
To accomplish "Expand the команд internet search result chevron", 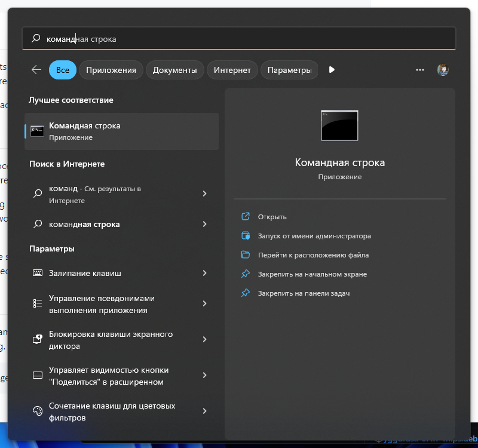I will [205, 194].
